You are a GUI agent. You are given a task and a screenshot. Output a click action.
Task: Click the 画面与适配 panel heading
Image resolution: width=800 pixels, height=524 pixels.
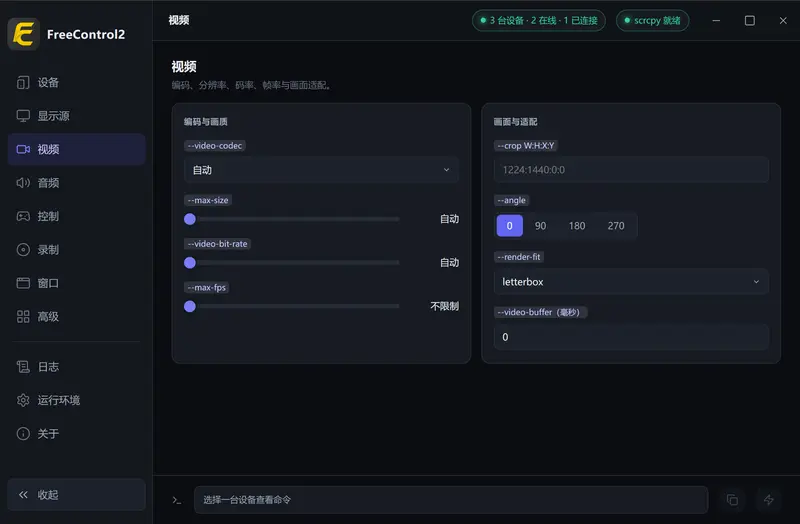pyautogui.click(x=515, y=121)
